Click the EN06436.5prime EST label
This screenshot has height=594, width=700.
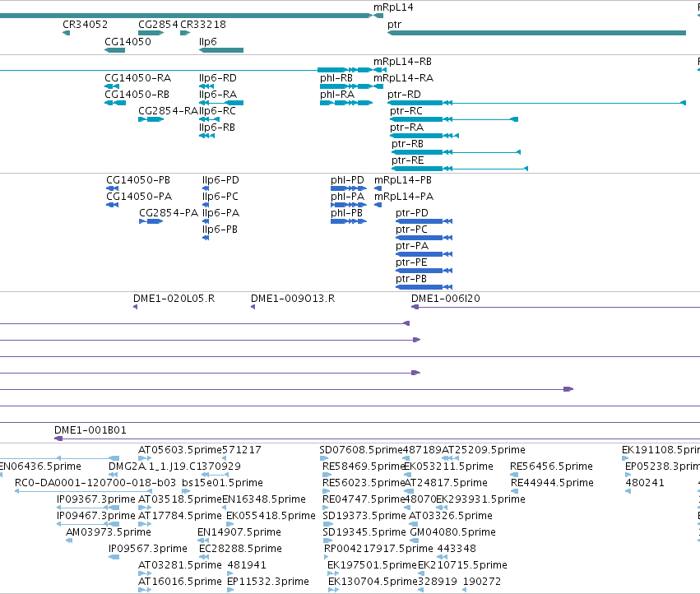(x=40, y=466)
